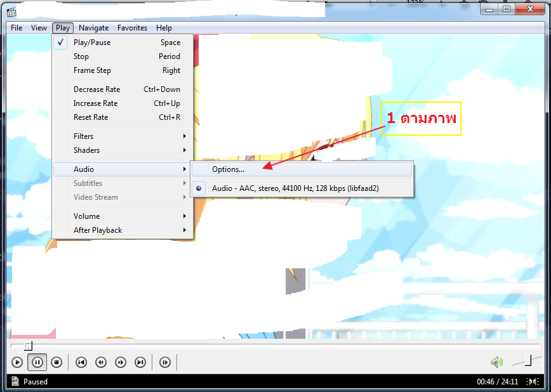Skip to previous file with Skip Back icon
The image size is (551, 392).
click(x=81, y=362)
